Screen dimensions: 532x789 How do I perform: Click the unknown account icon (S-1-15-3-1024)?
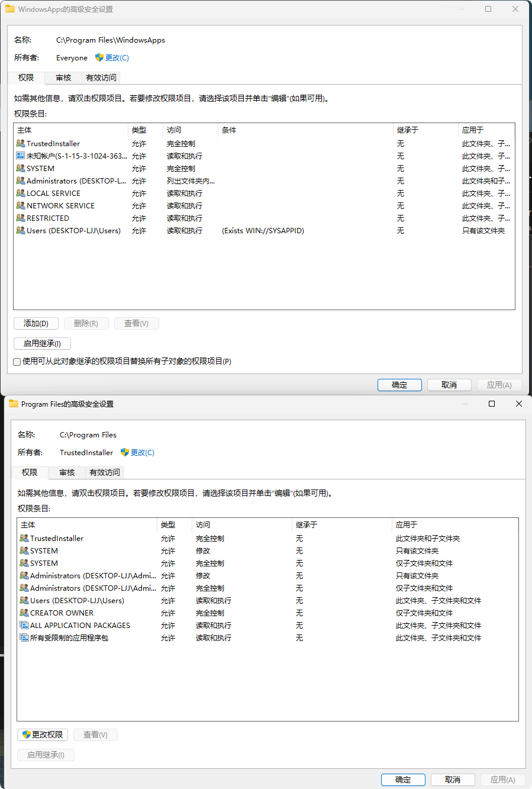click(21, 156)
